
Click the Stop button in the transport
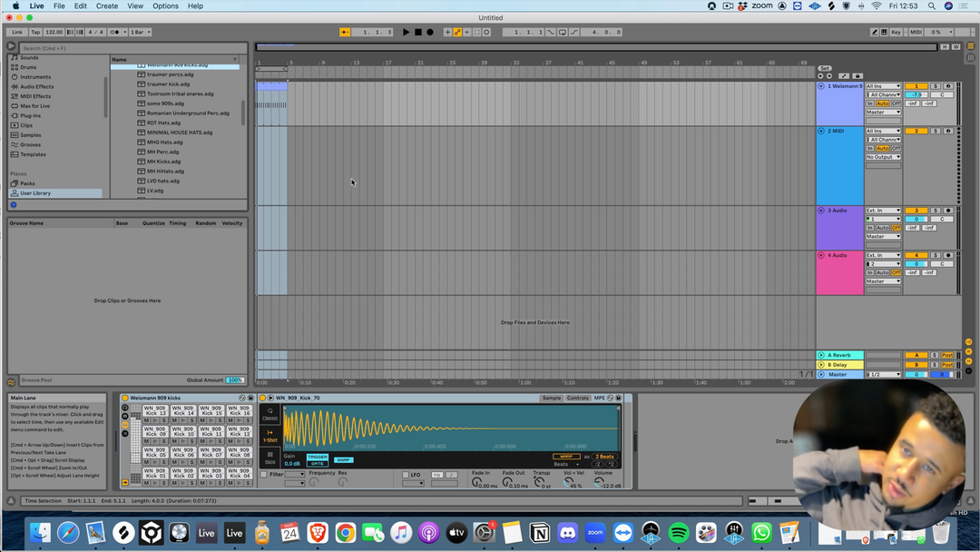point(417,32)
